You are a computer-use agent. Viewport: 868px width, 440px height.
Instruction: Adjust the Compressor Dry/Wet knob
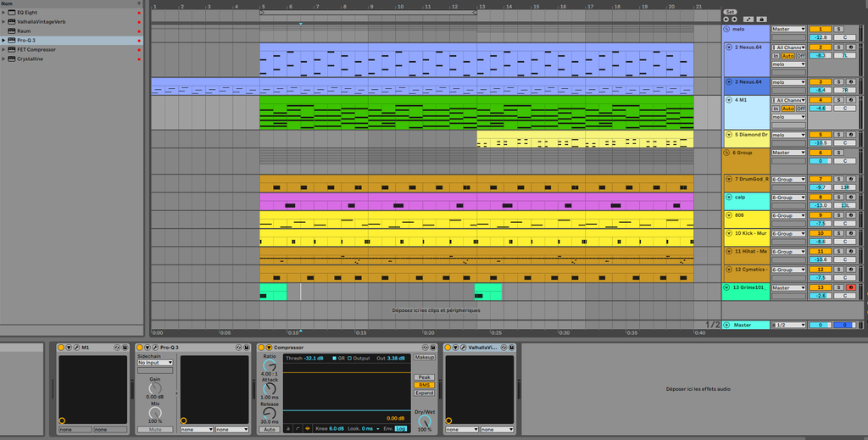pyautogui.click(x=425, y=421)
